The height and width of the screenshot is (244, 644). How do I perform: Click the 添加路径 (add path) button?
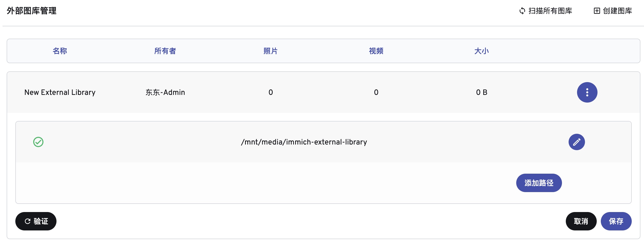point(539,183)
